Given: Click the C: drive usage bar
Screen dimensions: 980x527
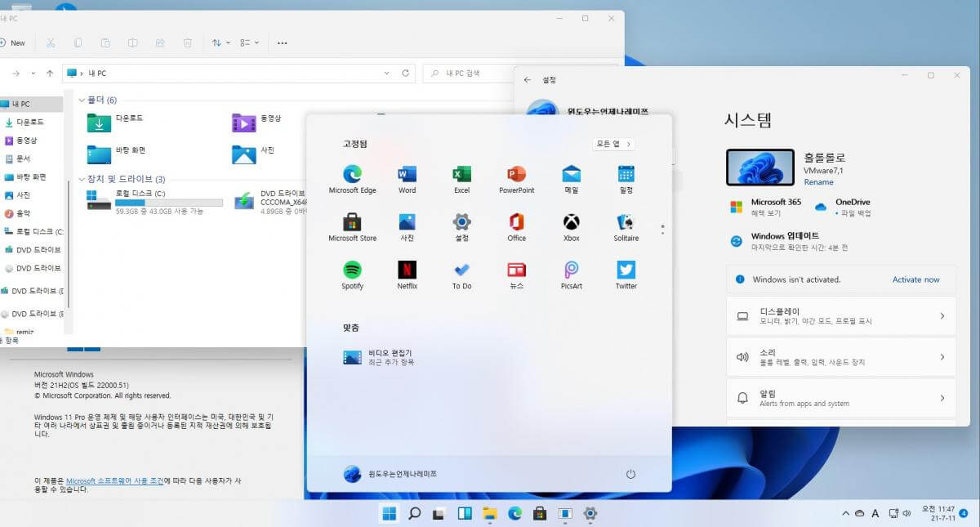Looking at the screenshot, I should point(168,202).
